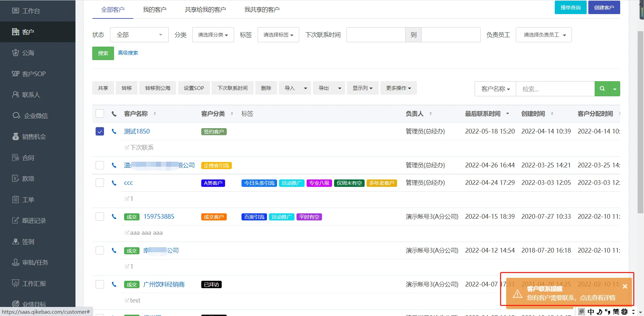Image resolution: width=644 pixels, height=316 pixels.
Task: Click the 撞单查询 button
Action: pos(571,7)
